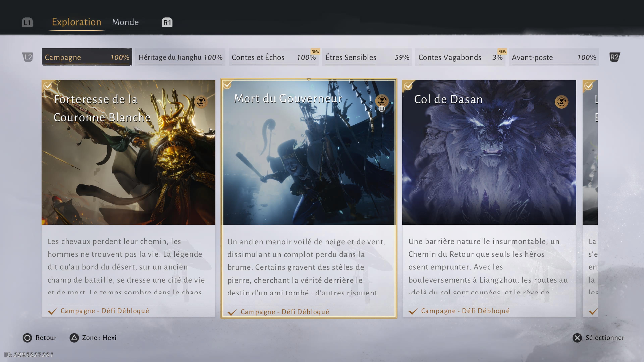Switch to the Monde tab
This screenshot has height=362, width=644.
tap(125, 22)
